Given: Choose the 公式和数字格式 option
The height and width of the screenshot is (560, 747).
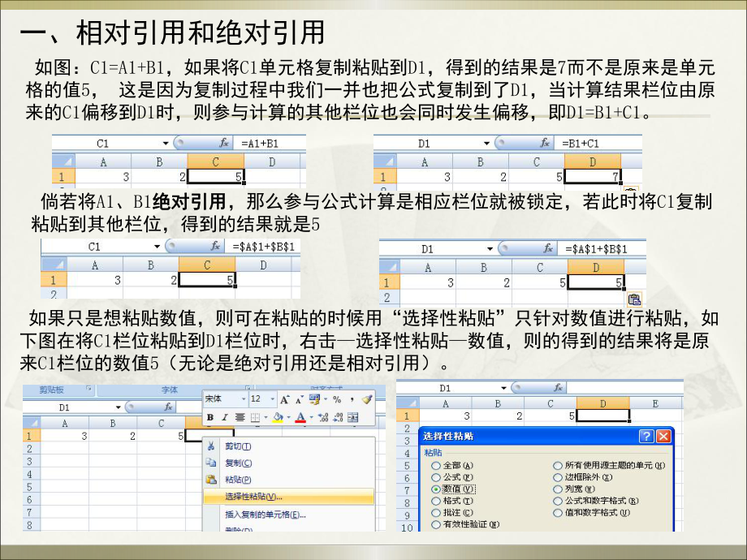Looking at the screenshot, I should tap(557, 501).
